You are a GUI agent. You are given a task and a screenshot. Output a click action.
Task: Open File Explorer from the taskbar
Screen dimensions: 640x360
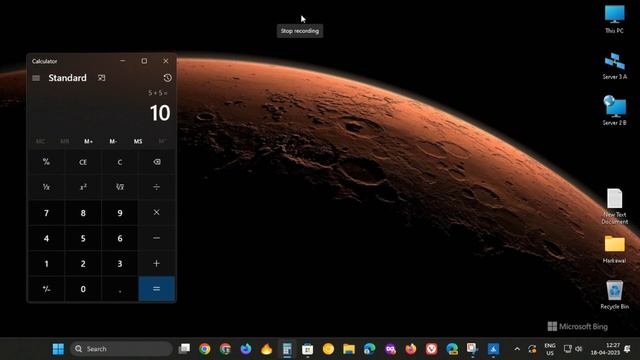pos(349,349)
